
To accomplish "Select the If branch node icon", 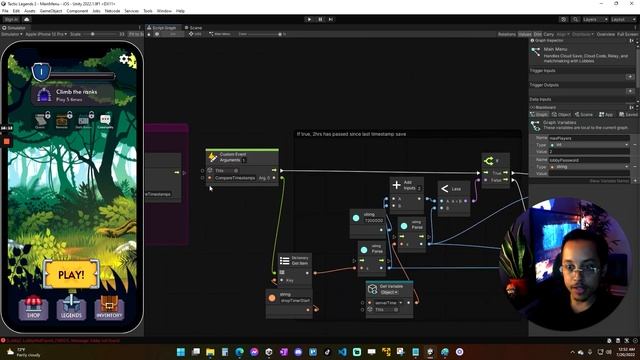I will [x=488, y=161].
